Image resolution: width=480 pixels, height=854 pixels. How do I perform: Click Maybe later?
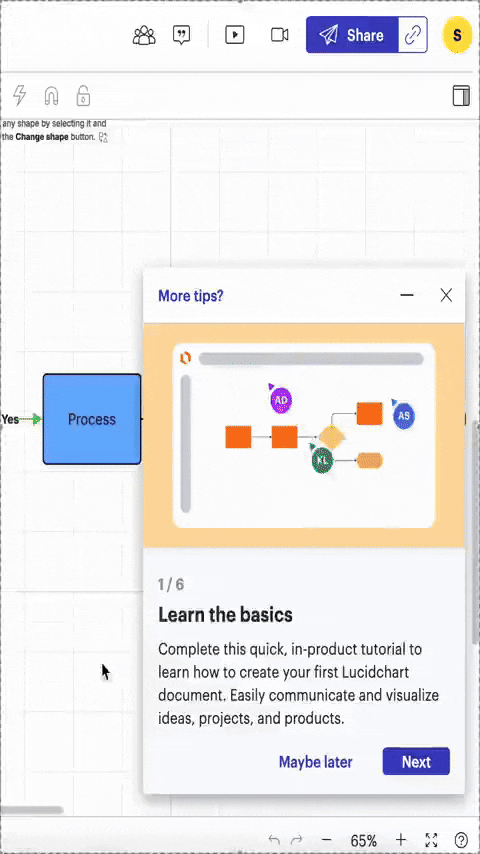pyautogui.click(x=315, y=762)
